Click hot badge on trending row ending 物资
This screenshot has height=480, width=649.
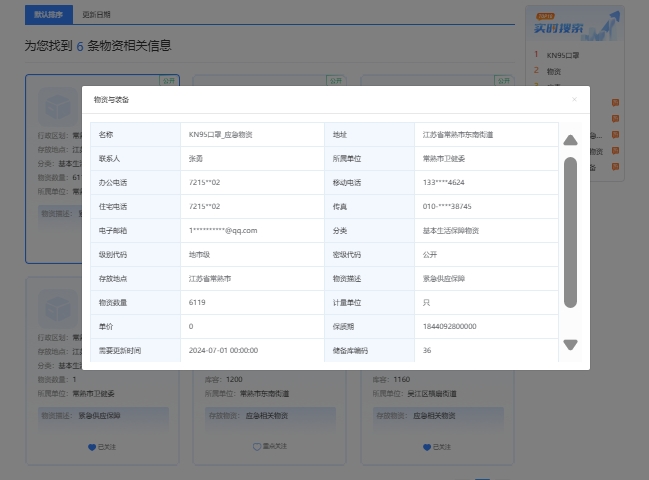point(615,151)
